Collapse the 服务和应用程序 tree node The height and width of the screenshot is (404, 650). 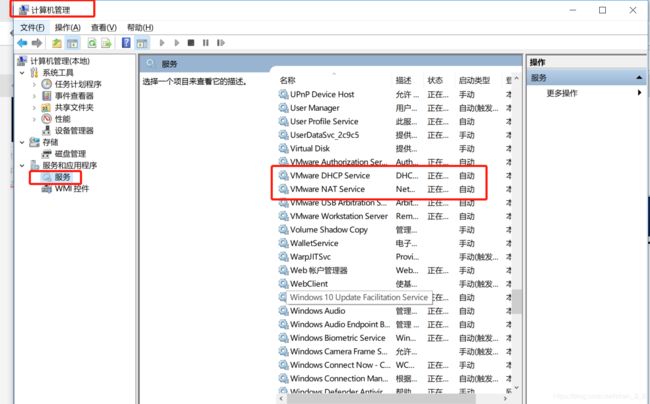[x=23, y=165]
